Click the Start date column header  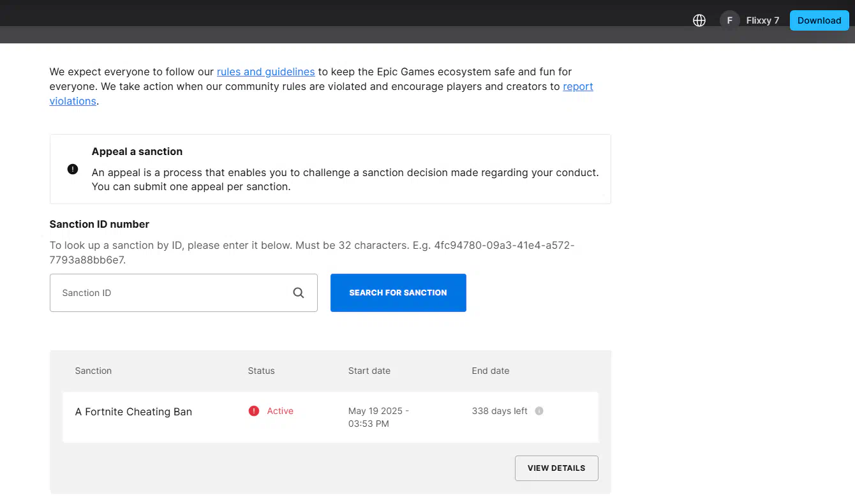point(369,371)
